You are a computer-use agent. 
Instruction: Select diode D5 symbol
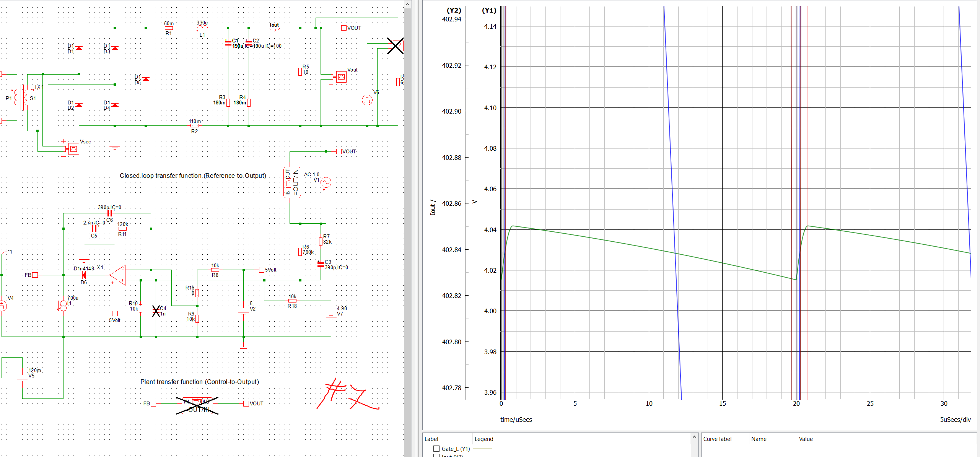click(x=146, y=79)
